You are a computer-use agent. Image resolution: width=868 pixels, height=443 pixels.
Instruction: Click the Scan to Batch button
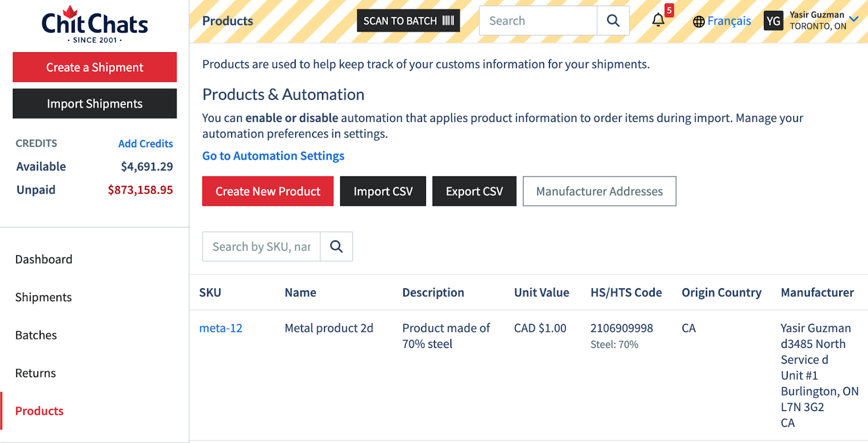pos(408,21)
